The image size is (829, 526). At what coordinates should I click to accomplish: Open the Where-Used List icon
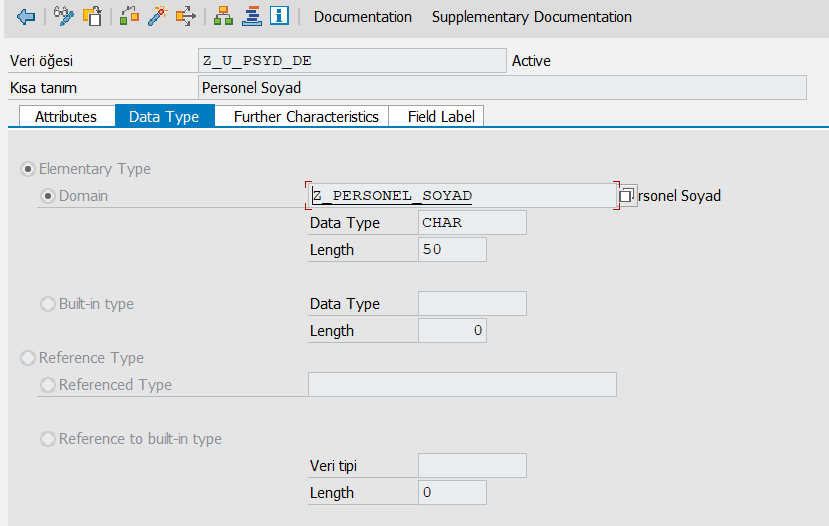pos(185,17)
